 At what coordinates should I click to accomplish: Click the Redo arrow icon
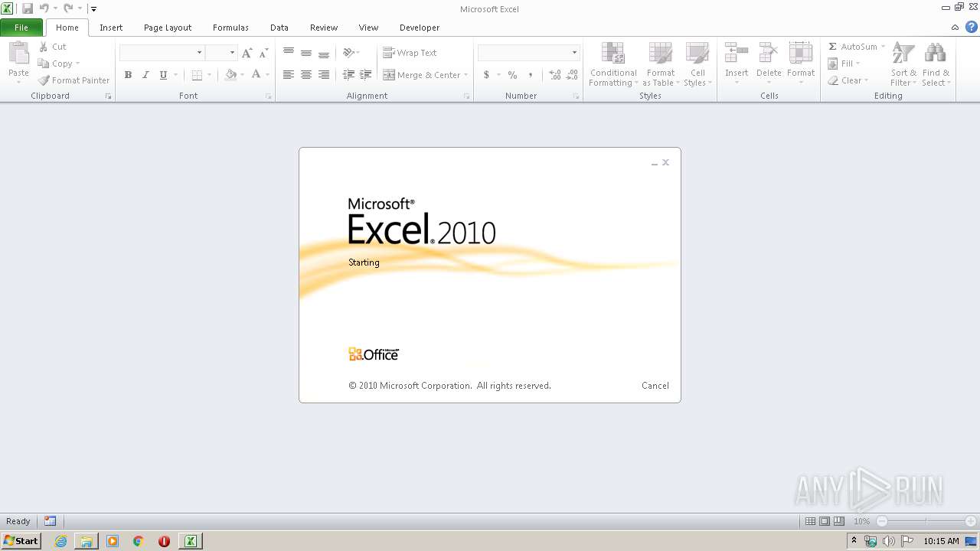[68, 8]
